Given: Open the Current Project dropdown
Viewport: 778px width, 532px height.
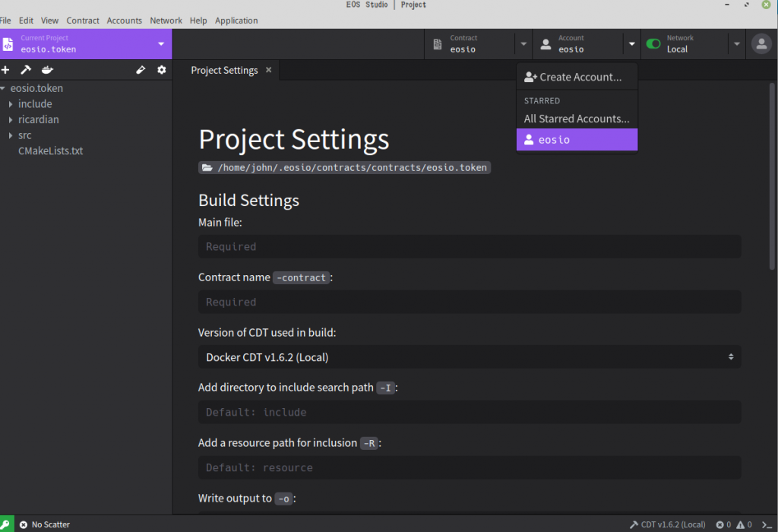Looking at the screenshot, I should [160, 44].
